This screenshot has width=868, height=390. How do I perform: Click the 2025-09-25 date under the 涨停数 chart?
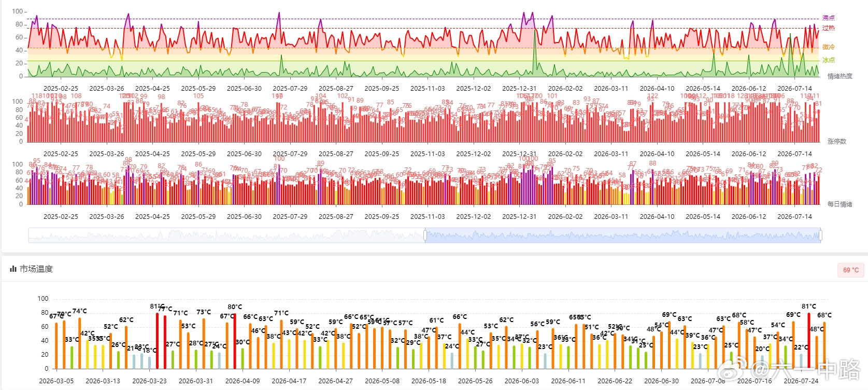click(x=382, y=154)
